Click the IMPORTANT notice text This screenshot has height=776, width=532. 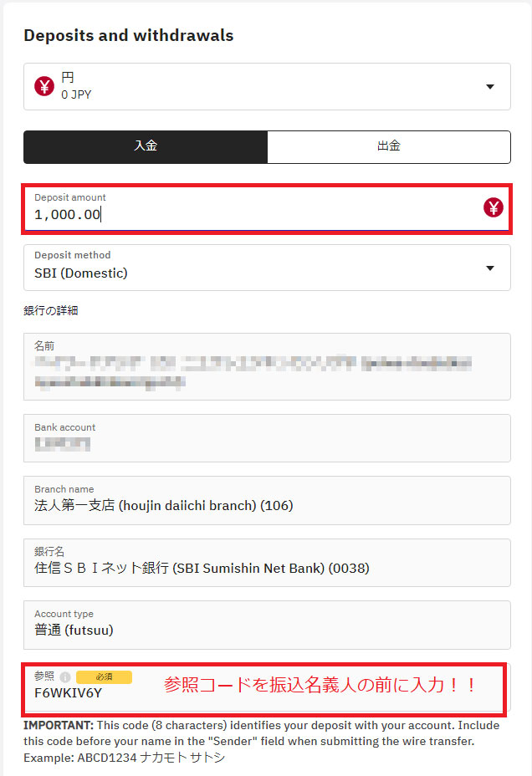261,742
